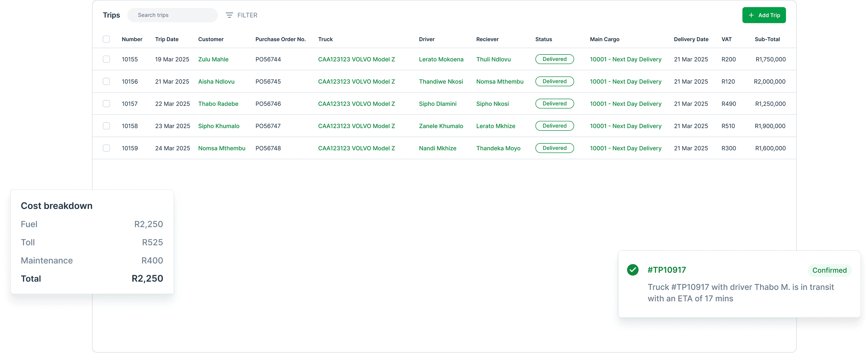
Task: Click into the Search trips field
Action: point(173,15)
